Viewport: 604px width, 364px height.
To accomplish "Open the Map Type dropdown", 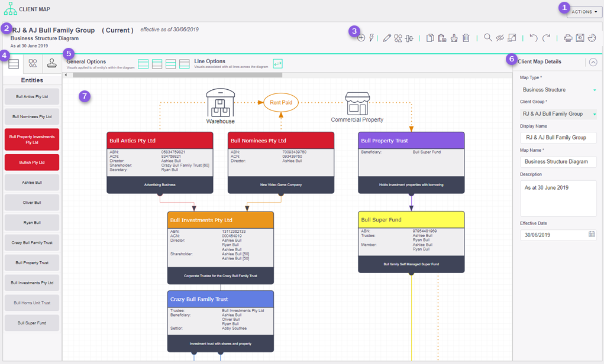I will click(x=558, y=90).
